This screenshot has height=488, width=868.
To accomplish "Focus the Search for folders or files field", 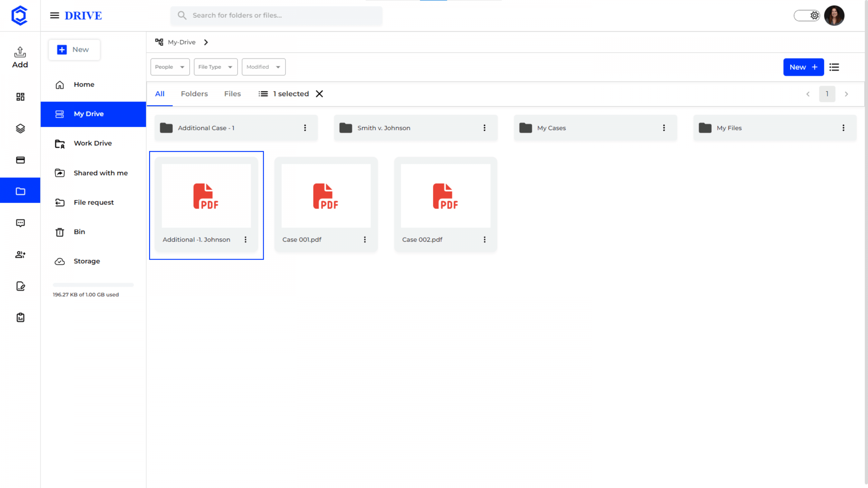I will click(276, 15).
